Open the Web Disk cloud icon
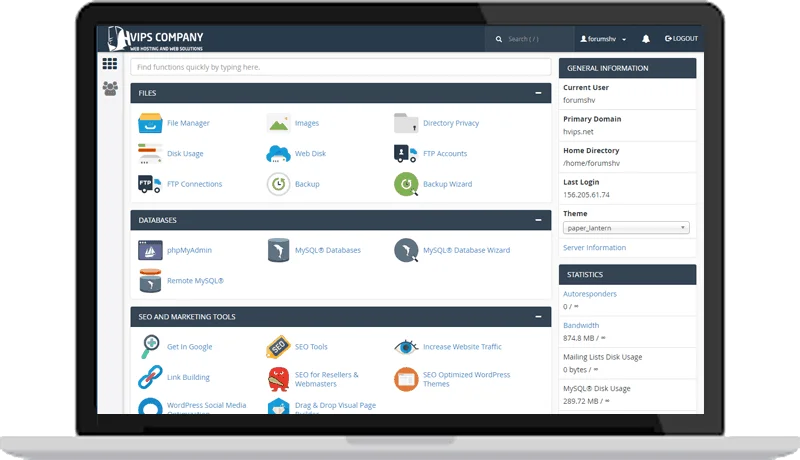Screen dimensions: 800x460 (278, 153)
